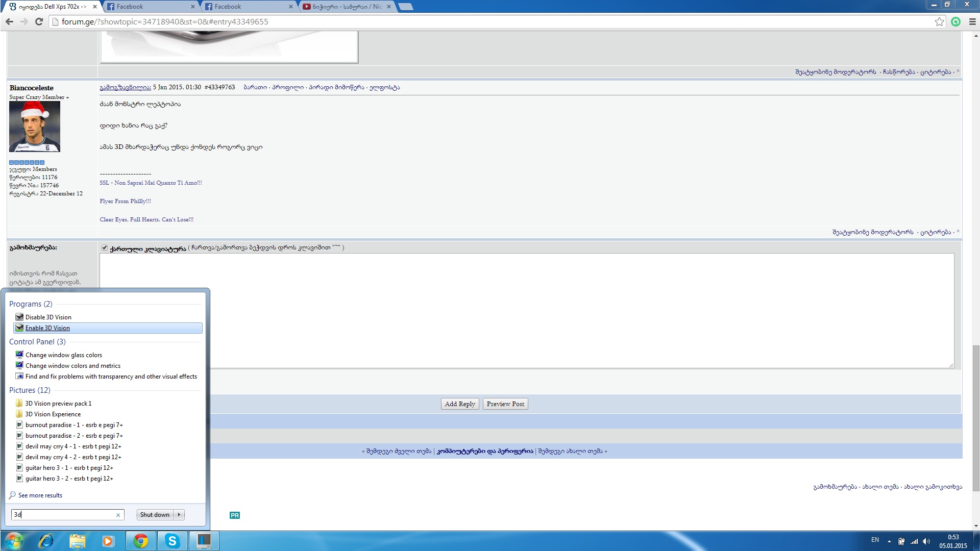Switch to the second Facebook tab
Screen dimensions: 980x551
245,7
